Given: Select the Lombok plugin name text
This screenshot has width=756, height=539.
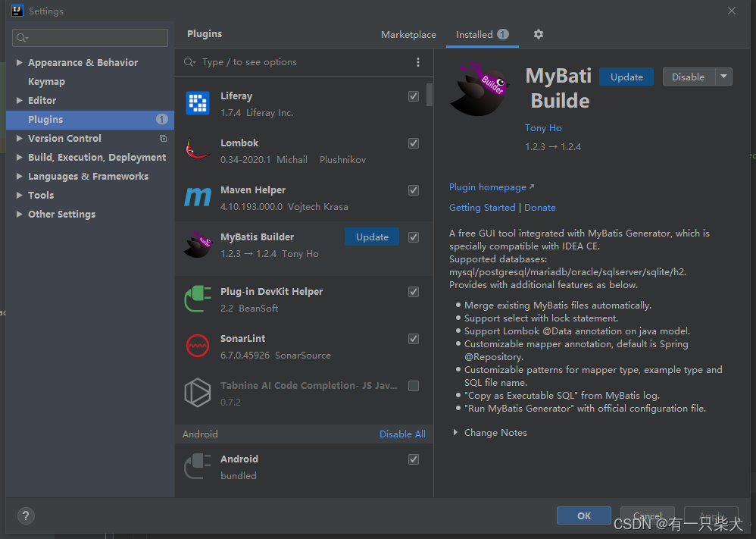Looking at the screenshot, I should coord(239,143).
